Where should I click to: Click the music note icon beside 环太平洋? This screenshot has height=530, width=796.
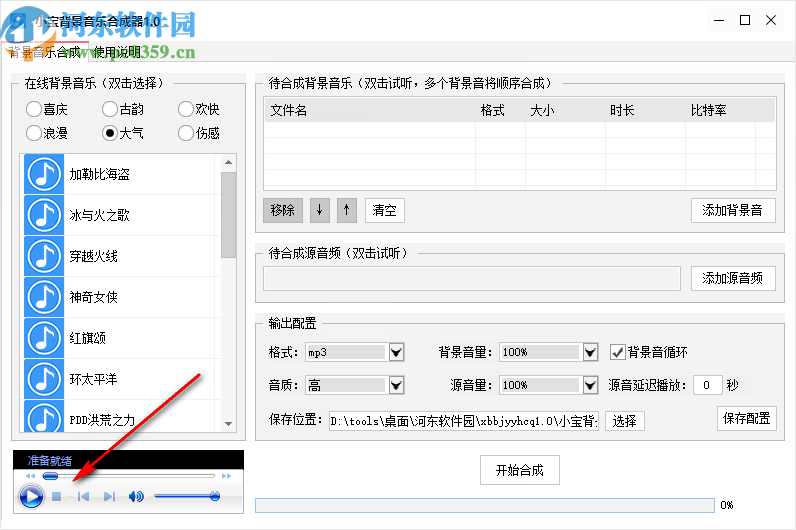tap(44, 379)
